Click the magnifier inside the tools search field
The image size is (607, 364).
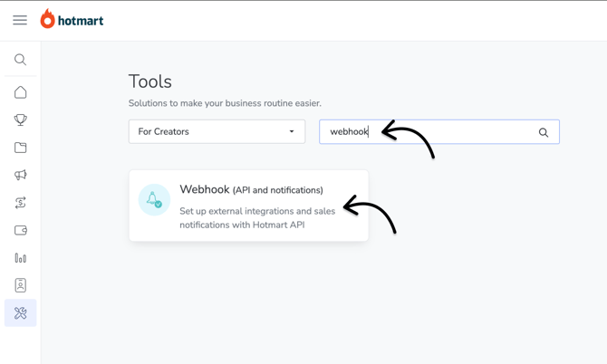(543, 133)
